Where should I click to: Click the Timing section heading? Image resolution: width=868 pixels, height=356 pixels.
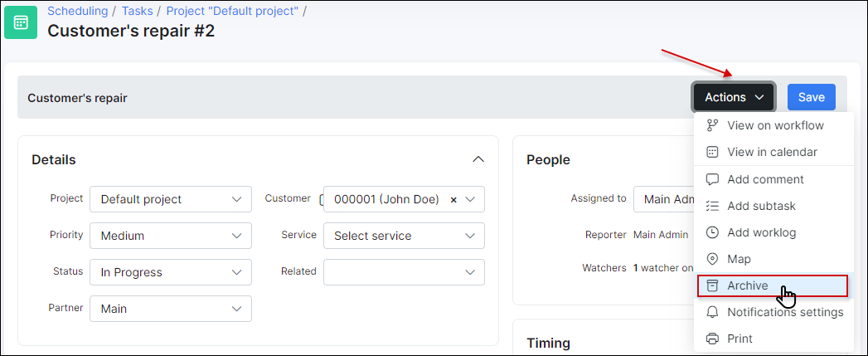[548, 342]
